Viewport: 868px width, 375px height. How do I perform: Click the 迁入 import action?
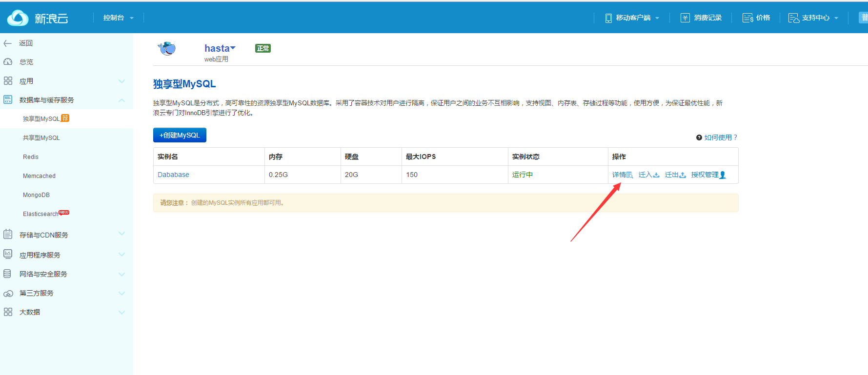click(x=649, y=175)
